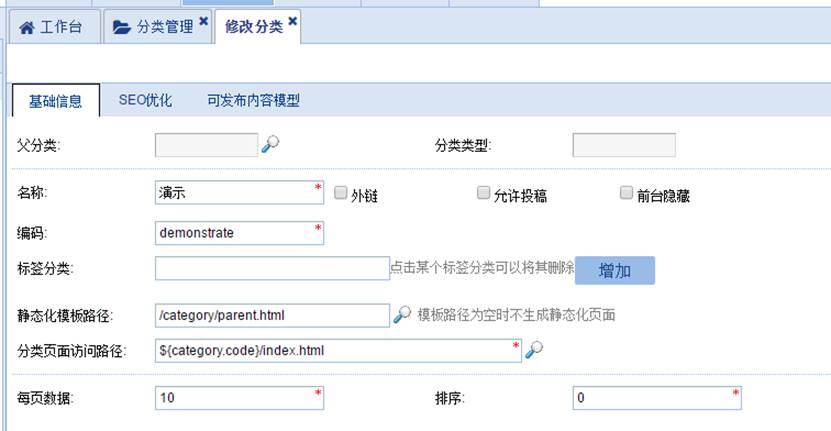Image resolution: width=831 pixels, height=431 pixels.
Task: Click the 分类类型 field
Action: (x=623, y=145)
